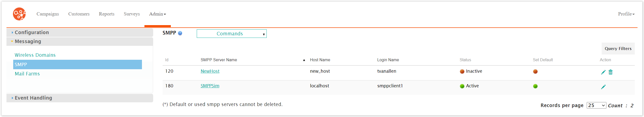This screenshot has height=117, width=644.
Task: Click the SMPP help question-mark icon
Action: (x=180, y=33)
